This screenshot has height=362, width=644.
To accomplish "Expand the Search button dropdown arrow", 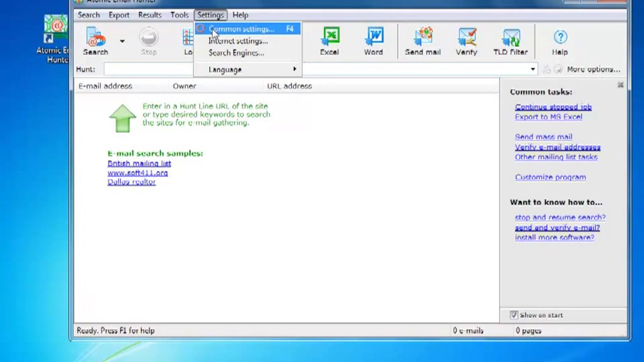I will click(122, 41).
